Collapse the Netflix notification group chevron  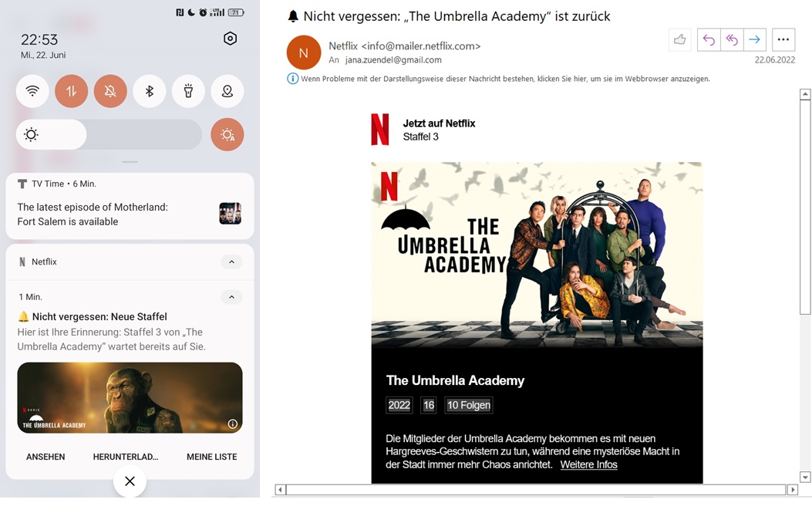(x=231, y=262)
